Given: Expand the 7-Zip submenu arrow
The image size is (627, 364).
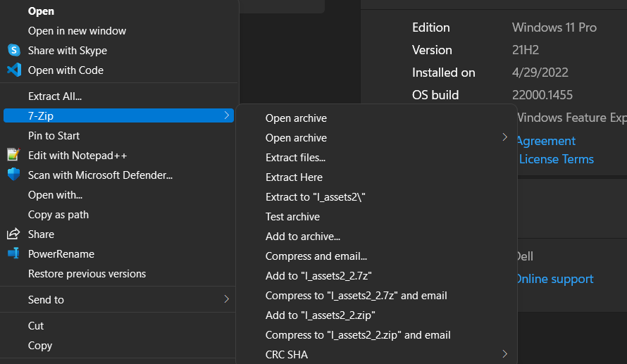Looking at the screenshot, I should pyautogui.click(x=227, y=115).
